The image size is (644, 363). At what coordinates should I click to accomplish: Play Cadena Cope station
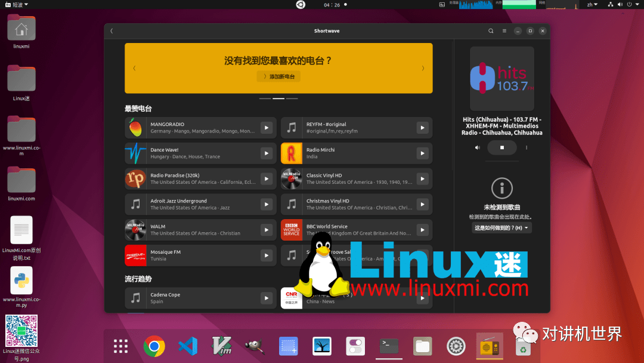tap(267, 298)
